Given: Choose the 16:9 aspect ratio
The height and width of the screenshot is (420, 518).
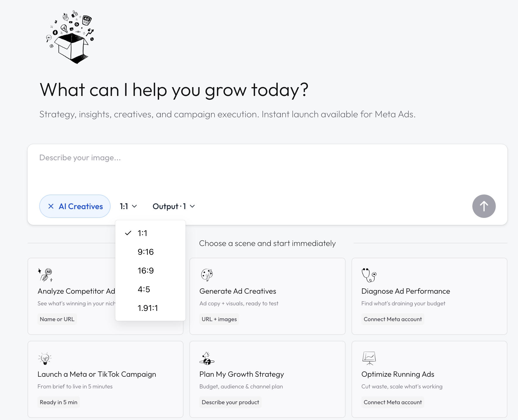Looking at the screenshot, I should [150, 271].
